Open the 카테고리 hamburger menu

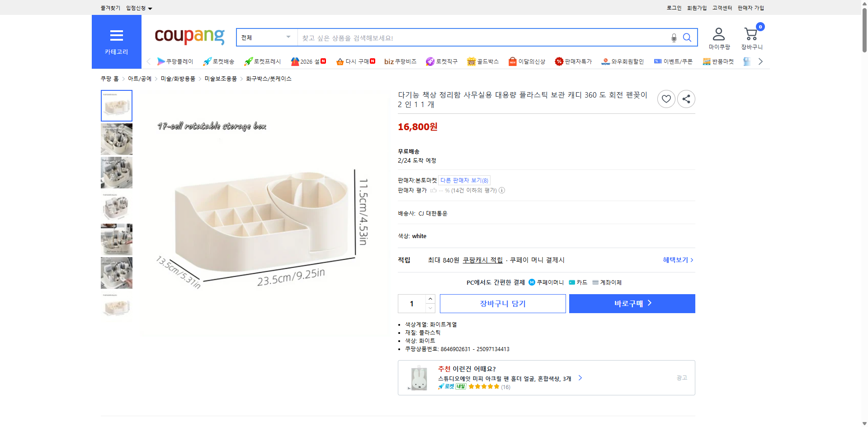[116, 35]
